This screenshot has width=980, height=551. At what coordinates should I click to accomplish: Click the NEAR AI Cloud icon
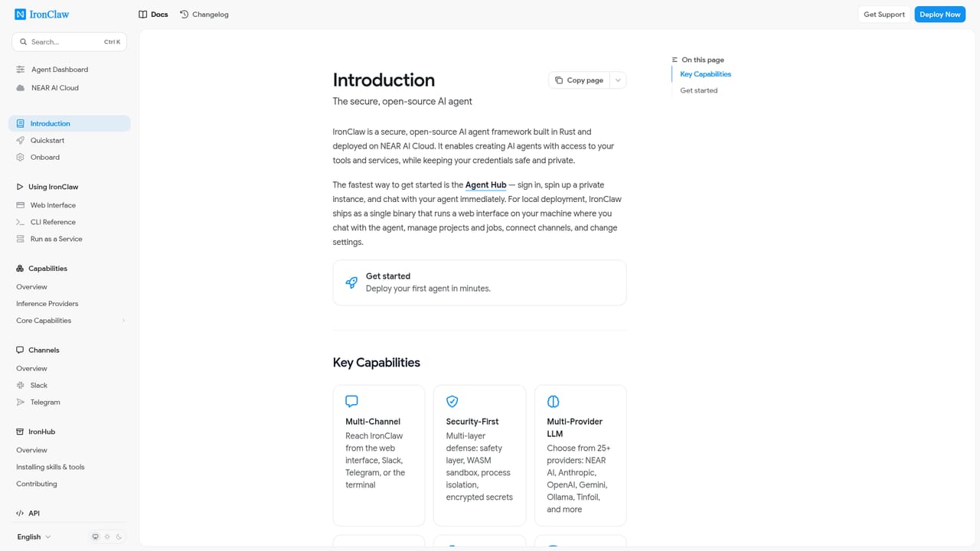(x=21, y=88)
